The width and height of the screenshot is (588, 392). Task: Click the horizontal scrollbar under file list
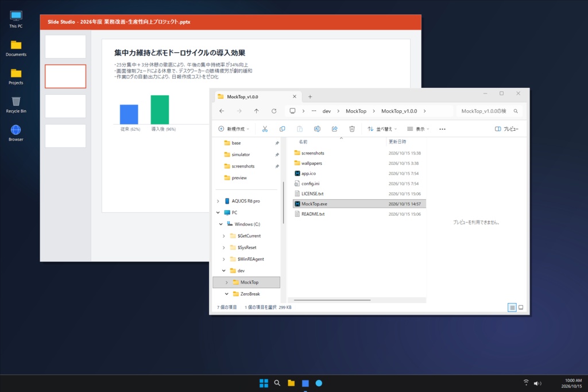click(x=332, y=300)
